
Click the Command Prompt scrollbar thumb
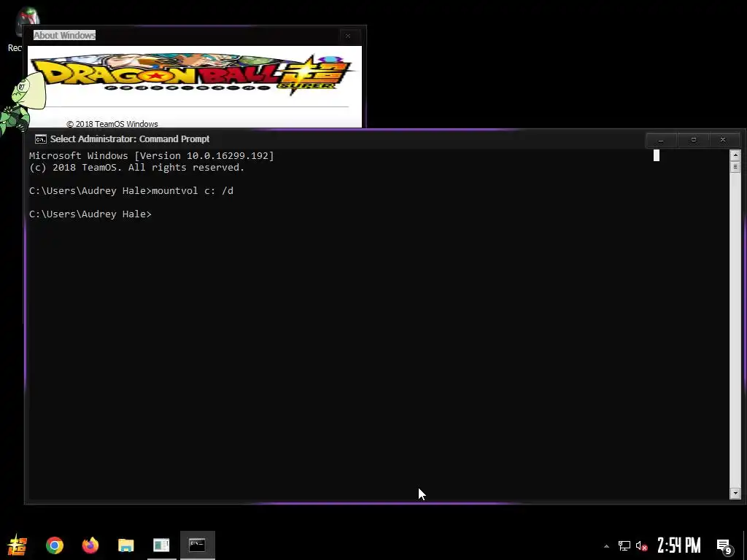tap(735, 167)
